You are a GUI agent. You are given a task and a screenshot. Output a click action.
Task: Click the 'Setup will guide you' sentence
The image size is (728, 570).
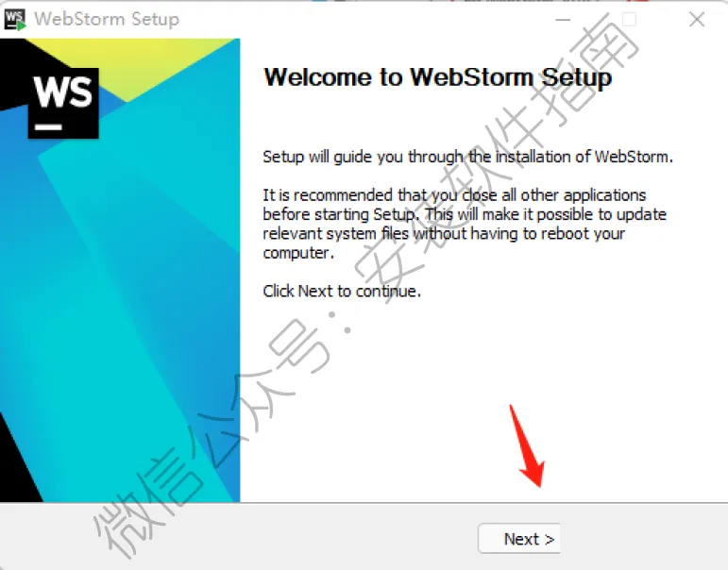point(467,157)
